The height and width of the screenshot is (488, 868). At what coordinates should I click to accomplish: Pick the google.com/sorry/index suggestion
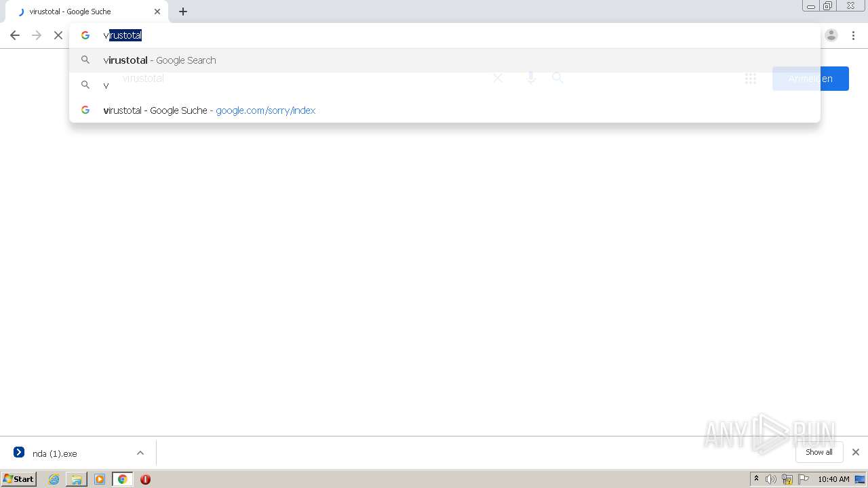[x=445, y=110]
